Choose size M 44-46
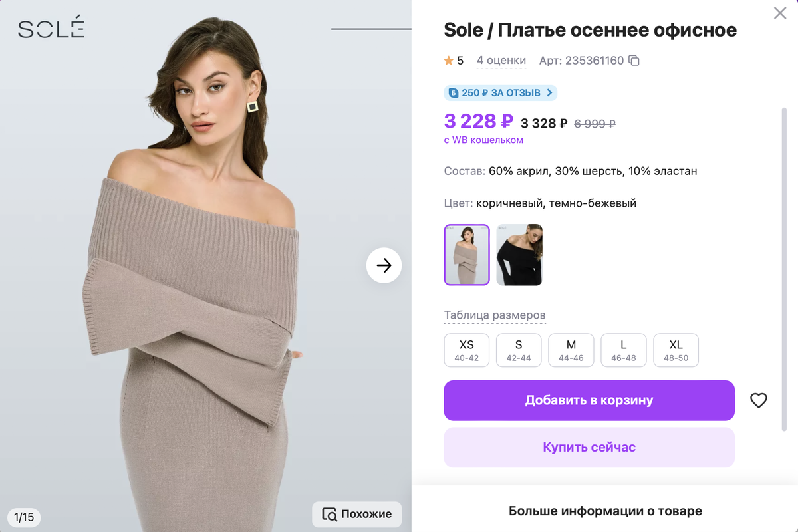 pos(571,350)
